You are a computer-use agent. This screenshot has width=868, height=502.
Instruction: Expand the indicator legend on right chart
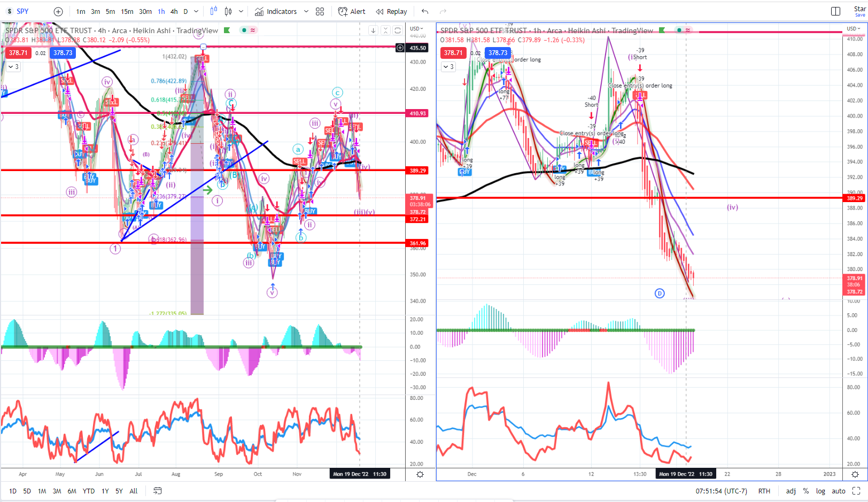[x=449, y=67]
